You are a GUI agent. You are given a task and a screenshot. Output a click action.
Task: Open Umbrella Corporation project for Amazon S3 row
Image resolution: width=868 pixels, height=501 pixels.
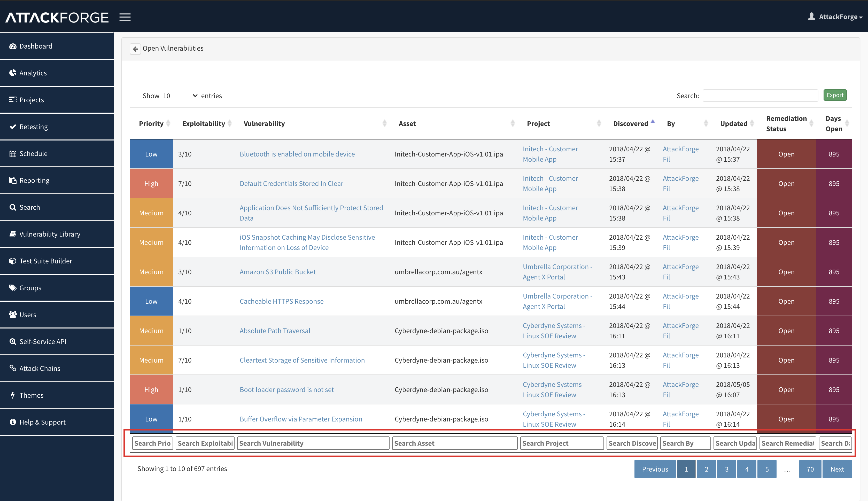pos(557,272)
